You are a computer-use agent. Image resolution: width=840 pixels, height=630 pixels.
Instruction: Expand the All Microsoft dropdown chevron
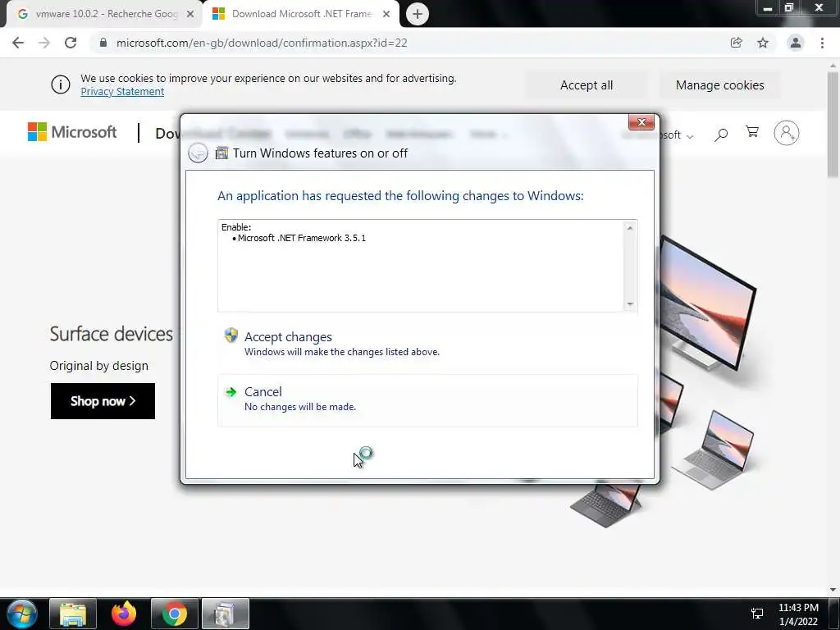tap(690, 136)
